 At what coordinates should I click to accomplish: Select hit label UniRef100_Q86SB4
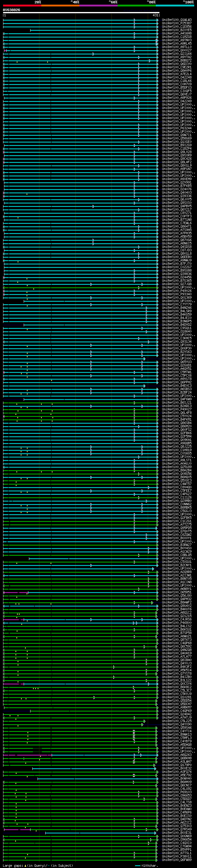point(177,423)
